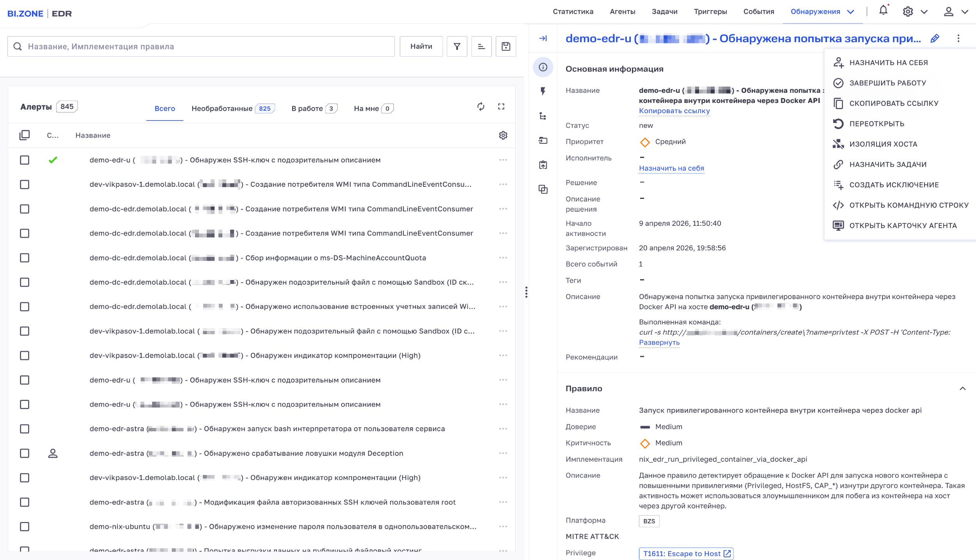Open the process tree sidebar icon
The image size is (976, 560).
[543, 116]
